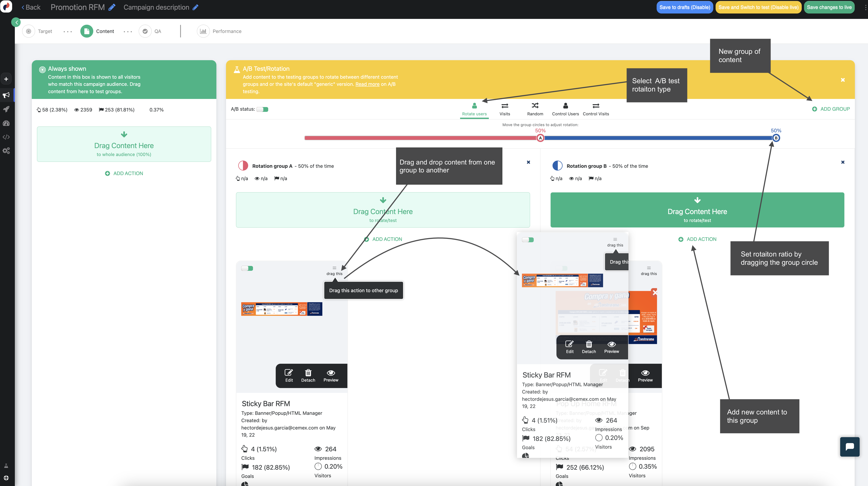868x486 pixels.
Task: Click the group B circle on rotation slider
Action: coord(776,138)
